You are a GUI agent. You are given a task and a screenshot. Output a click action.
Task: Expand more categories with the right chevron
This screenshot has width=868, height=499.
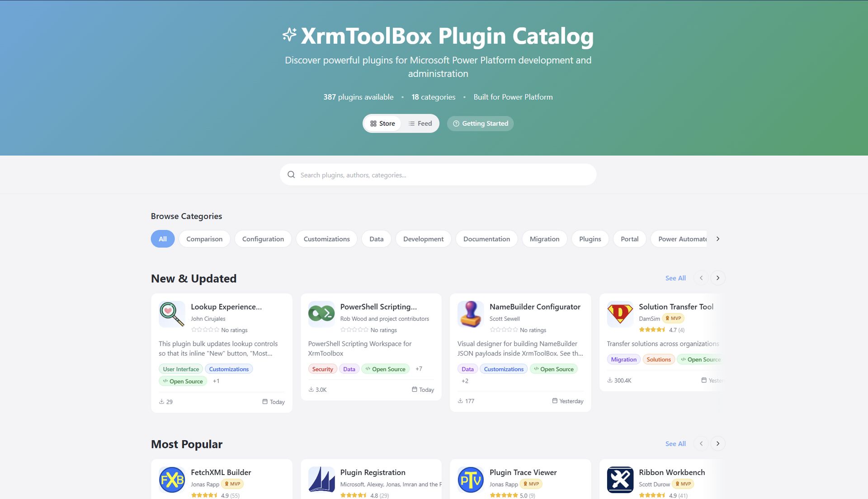click(718, 239)
